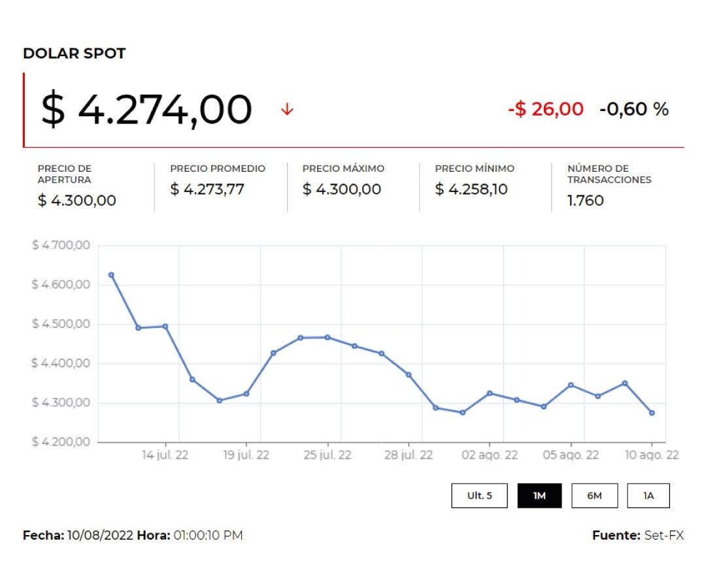Image resolution: width=706 pixels, height=588 pixels.
Task: Click the Precio Mínimo value $ 4.258,10
Action: (x=471, y=189)
